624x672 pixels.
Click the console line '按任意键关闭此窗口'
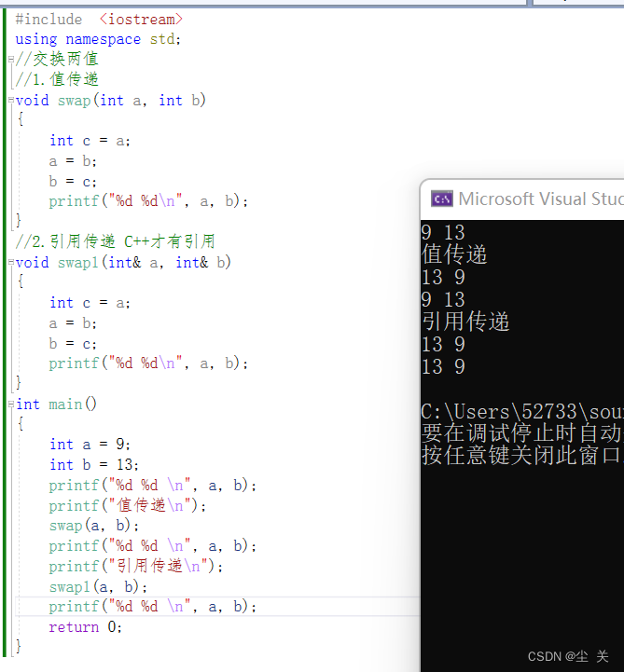522,455
